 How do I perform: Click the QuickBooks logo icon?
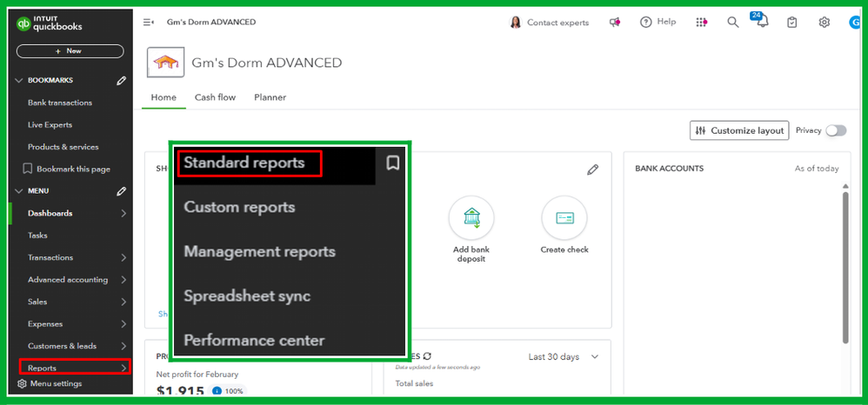23,23
